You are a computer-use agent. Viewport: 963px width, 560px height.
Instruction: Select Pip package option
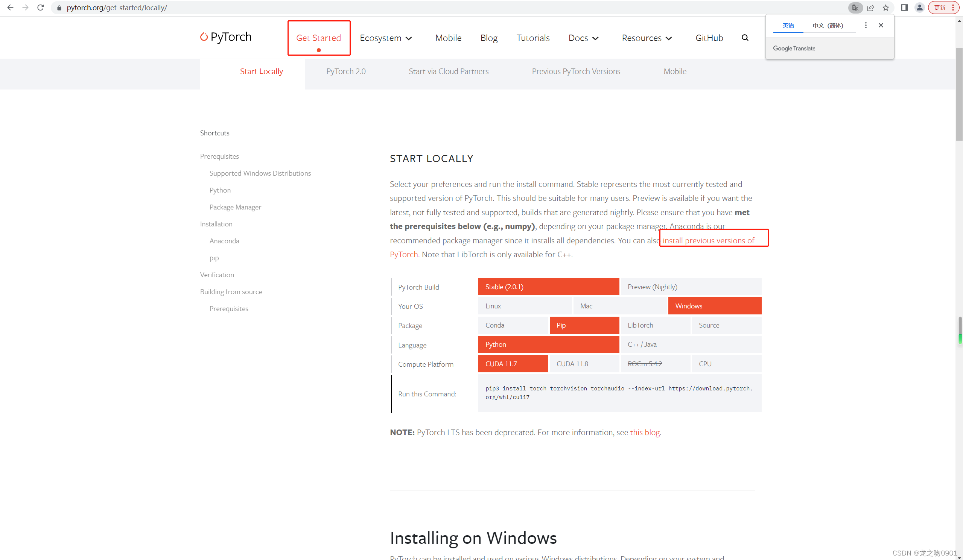(x=584, y=325)
